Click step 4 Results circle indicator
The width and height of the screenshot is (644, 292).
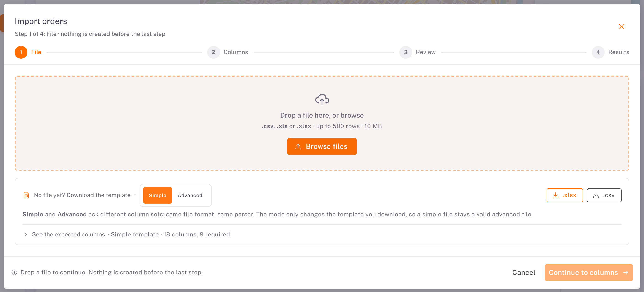[598, 52]
